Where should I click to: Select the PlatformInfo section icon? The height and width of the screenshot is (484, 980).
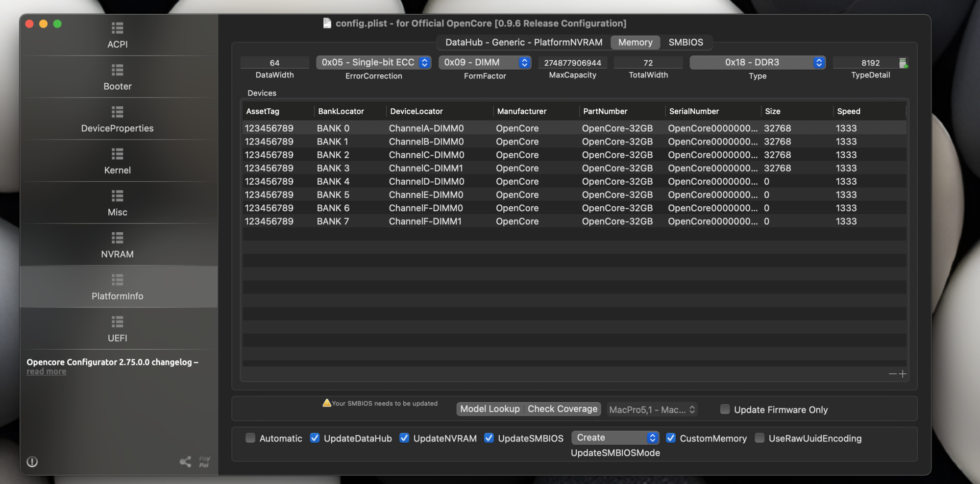click(x=117, y=280)
